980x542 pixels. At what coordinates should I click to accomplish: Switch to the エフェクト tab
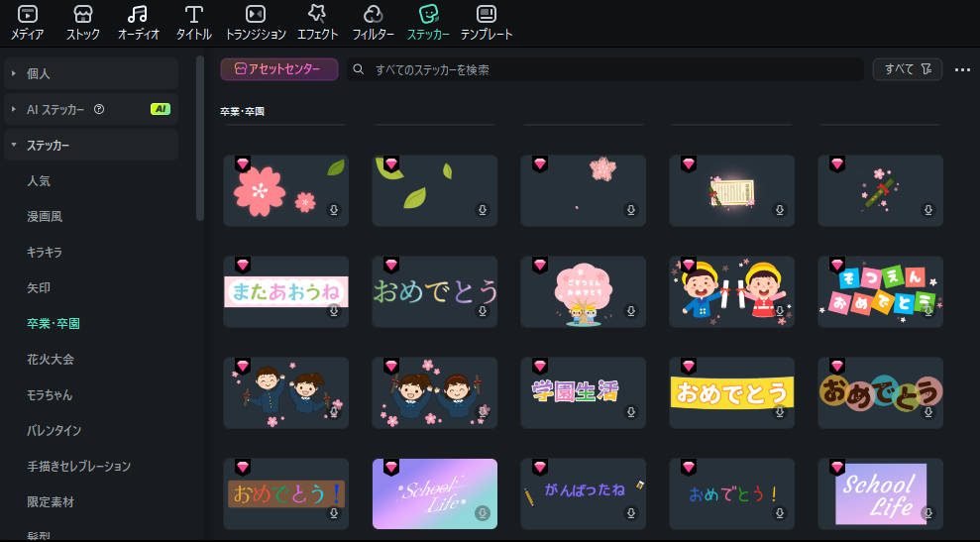click(x=317, y=23)
